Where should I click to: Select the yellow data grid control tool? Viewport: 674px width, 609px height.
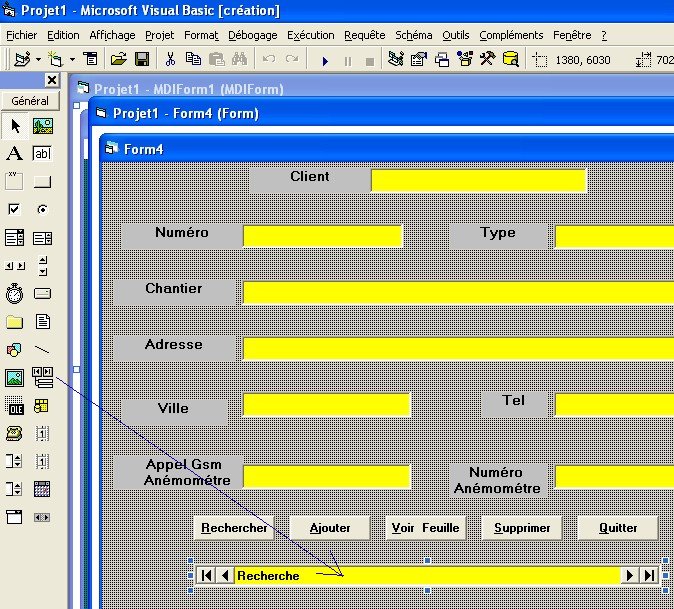[41, 406]
